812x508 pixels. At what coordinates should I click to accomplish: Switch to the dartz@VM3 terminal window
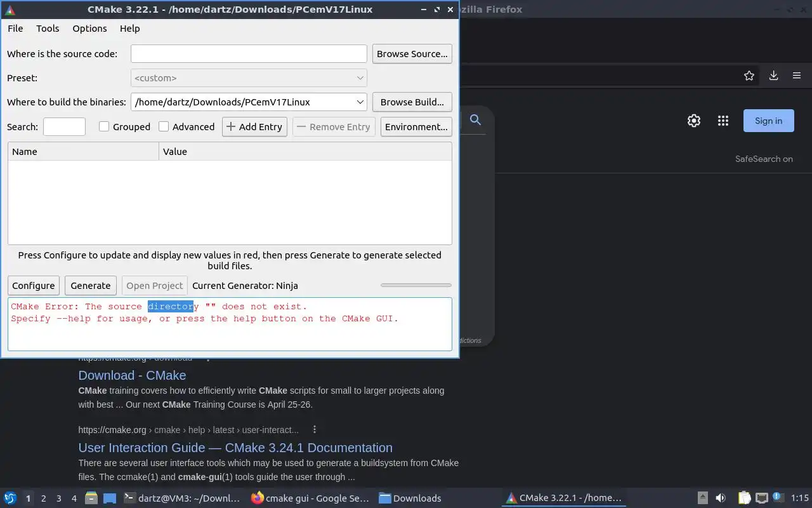pos(182,498)
